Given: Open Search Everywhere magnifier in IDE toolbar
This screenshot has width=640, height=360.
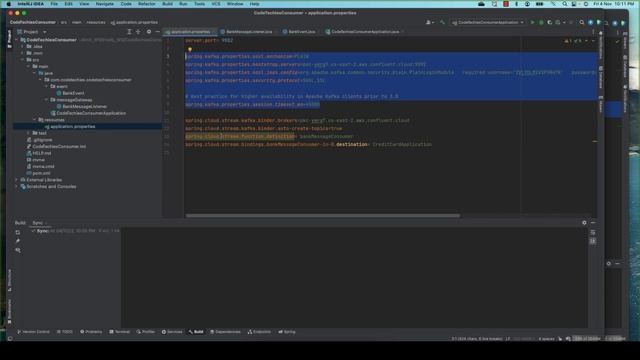Looking at the screenshot, I should pyautogui.click(x=582, y=22).
